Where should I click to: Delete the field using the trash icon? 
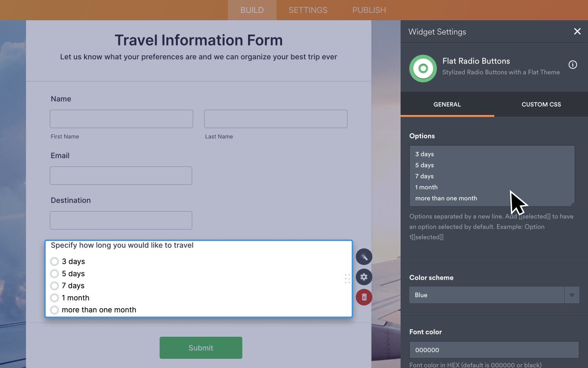364,297
